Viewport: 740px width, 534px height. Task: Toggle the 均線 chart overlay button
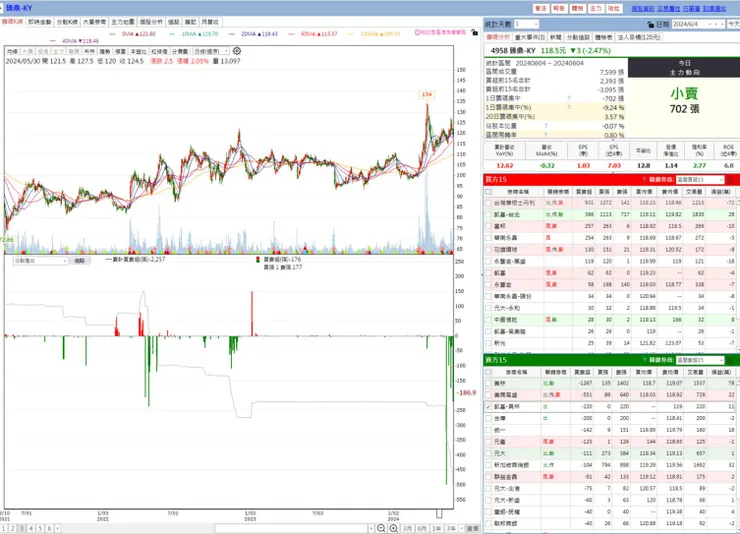[x=12, y=51]
